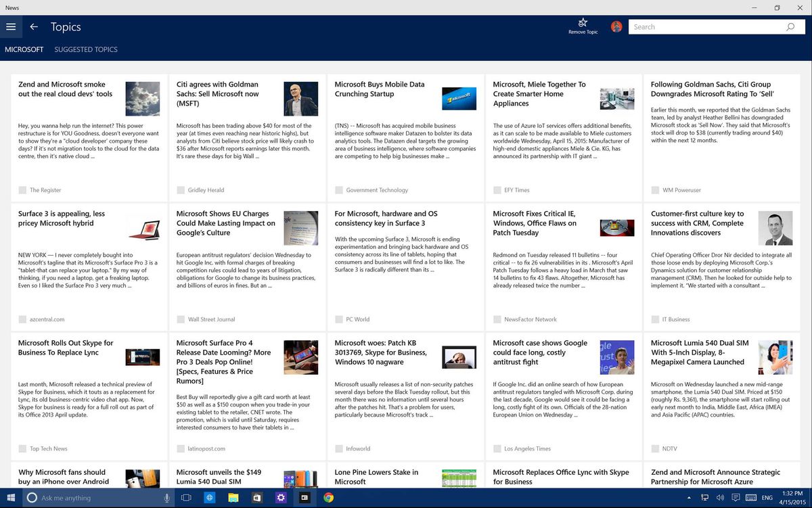Click the Remove Topic star icon

tap(583, 22)
